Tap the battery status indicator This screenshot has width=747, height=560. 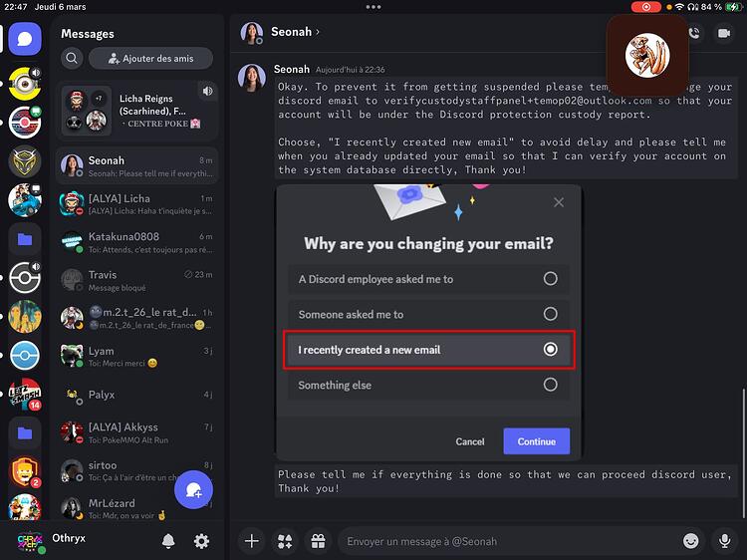click(x=732, y=7)
